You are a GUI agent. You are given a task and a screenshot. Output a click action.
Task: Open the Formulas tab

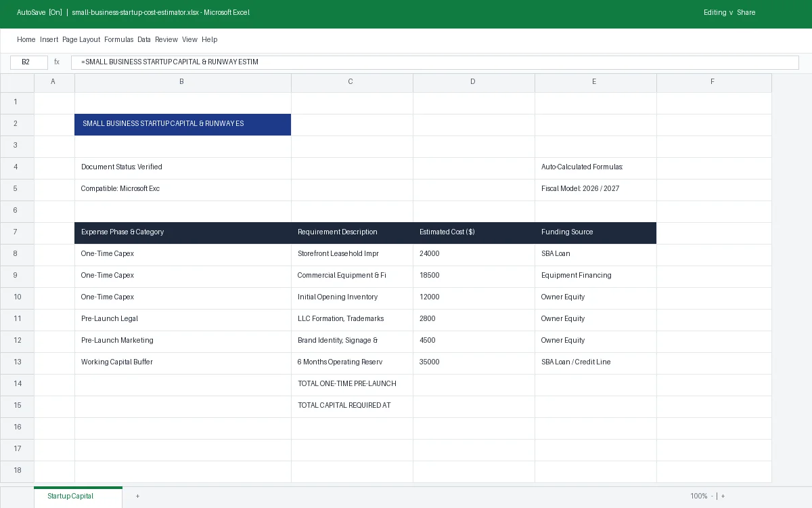click(118, 39)
